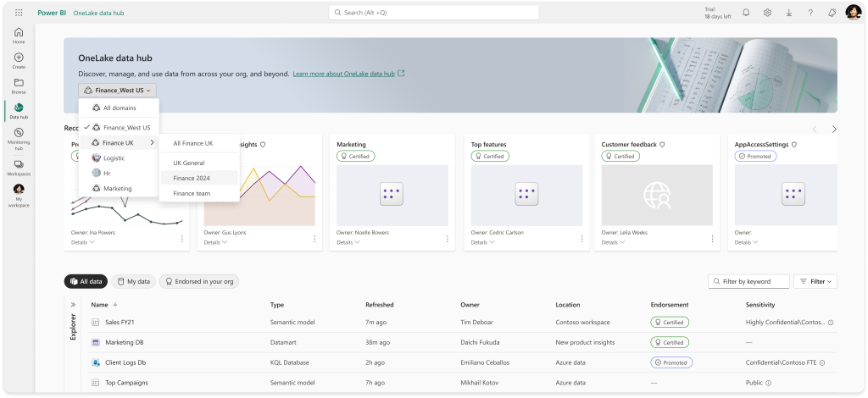Open more options on Marketing card
868x398 pixels.
coord(448,239)
